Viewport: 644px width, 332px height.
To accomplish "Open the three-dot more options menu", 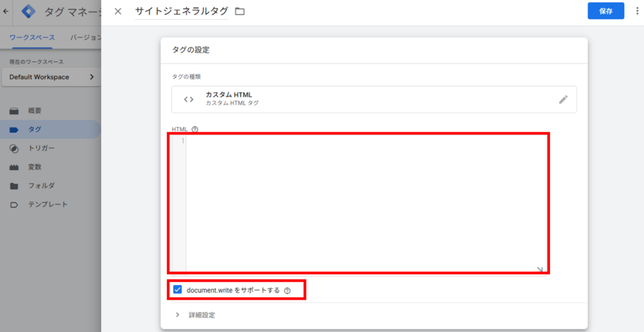I will pos(635,11).
